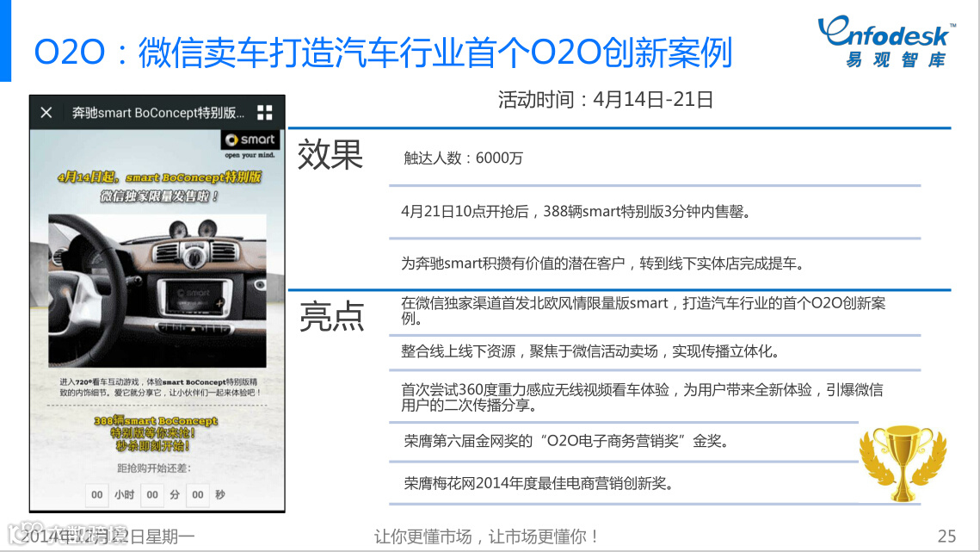Click the text 活动时间：4月14日-21日
This screenshot has height=552, width=980.
[606, 100]
